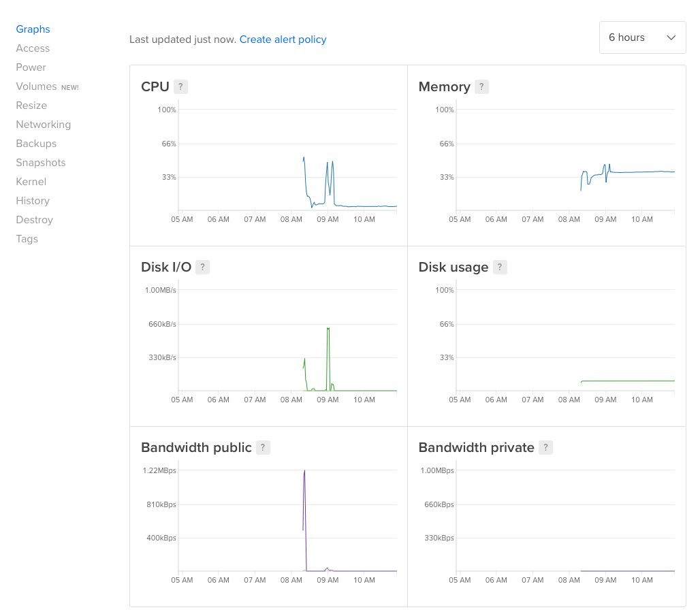Go to the Tags section
Image resolution: width=700 pixels, height=614 pixels.
27,239
